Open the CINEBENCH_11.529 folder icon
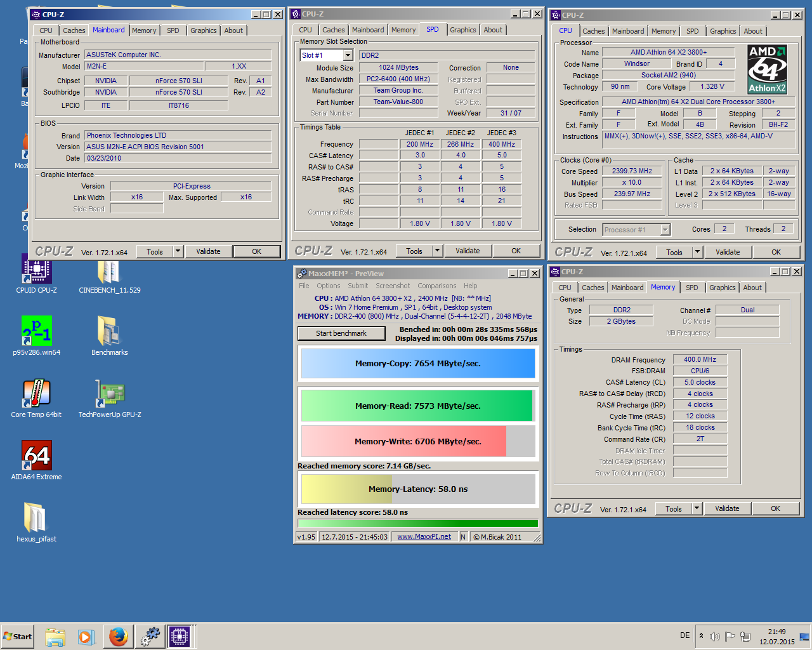 pos(109,274)
